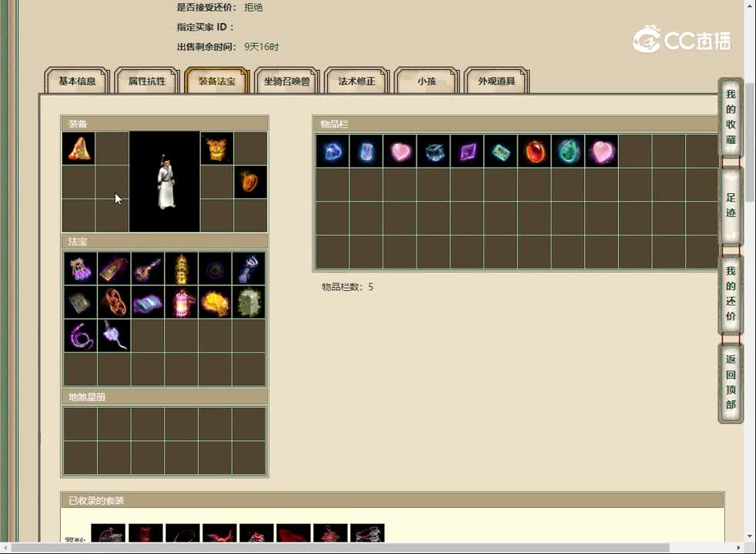756x554 pixels.
Task: Click the 我的收藏 side button
Action: 731,117
